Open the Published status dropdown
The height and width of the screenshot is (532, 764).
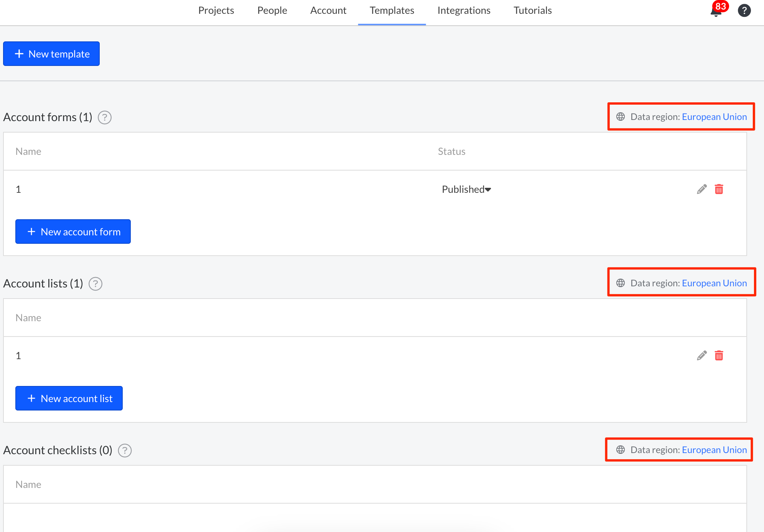[x=466, y=189]
